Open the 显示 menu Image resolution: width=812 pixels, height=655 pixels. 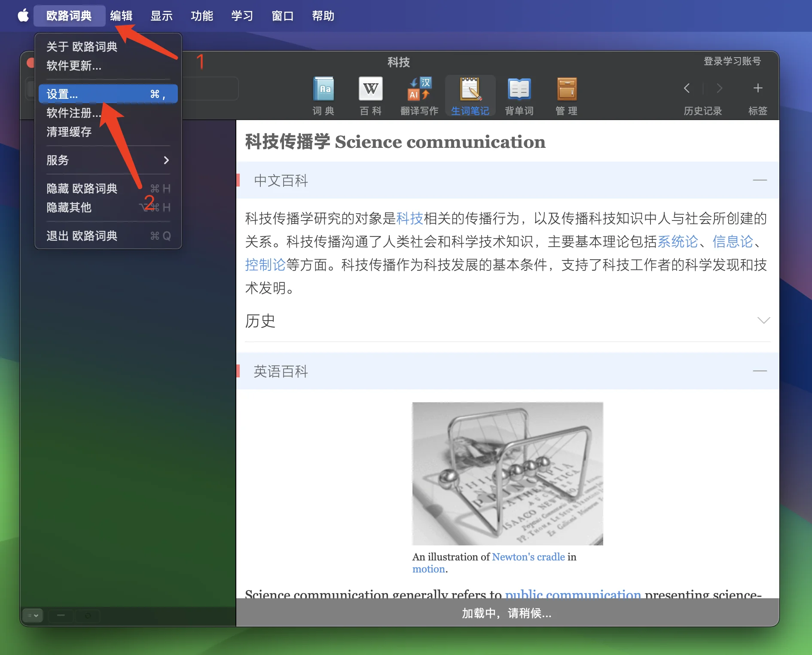click(162, 16)
